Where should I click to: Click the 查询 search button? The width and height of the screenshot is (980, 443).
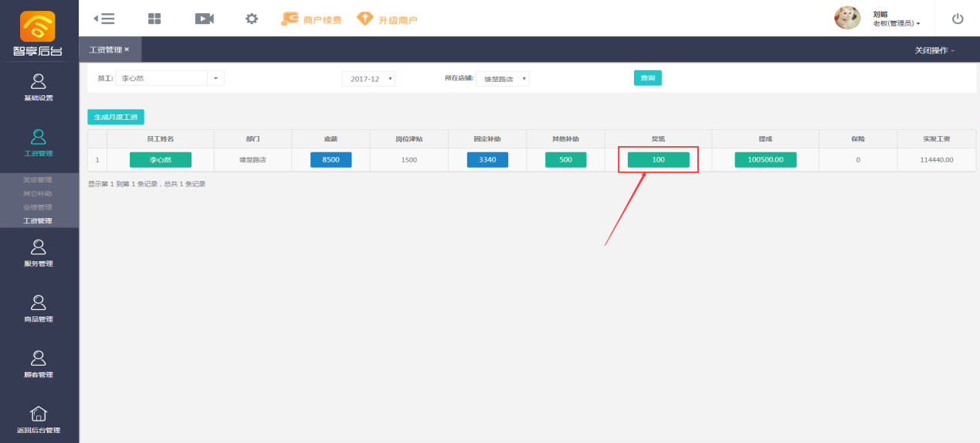pyautogui.click(x=648, y=78)
